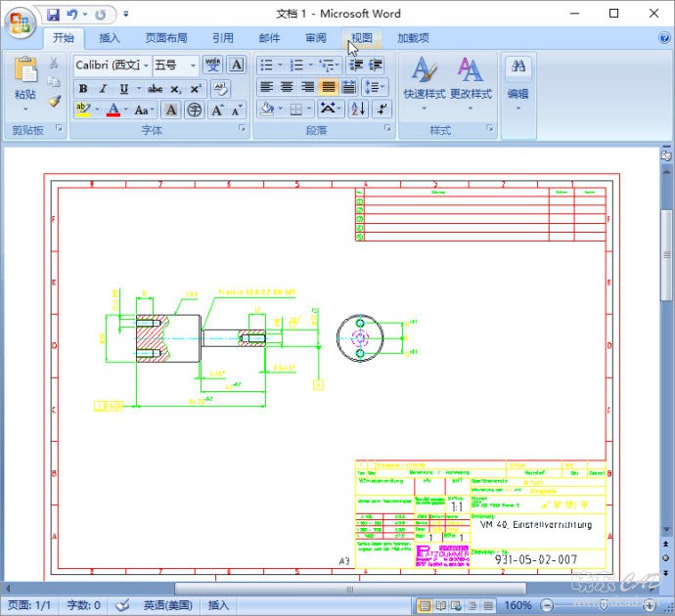Save the document from Quick Access Toolbar

53,15
